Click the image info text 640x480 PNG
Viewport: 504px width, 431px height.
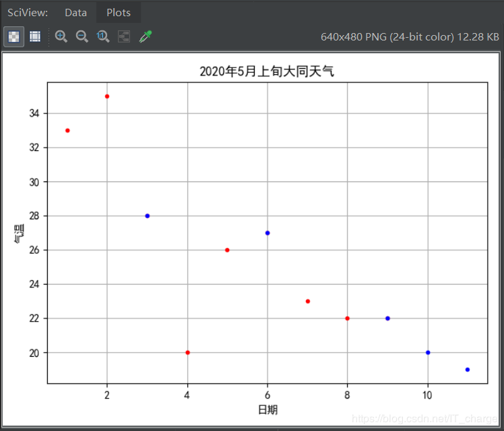point(354,36)
